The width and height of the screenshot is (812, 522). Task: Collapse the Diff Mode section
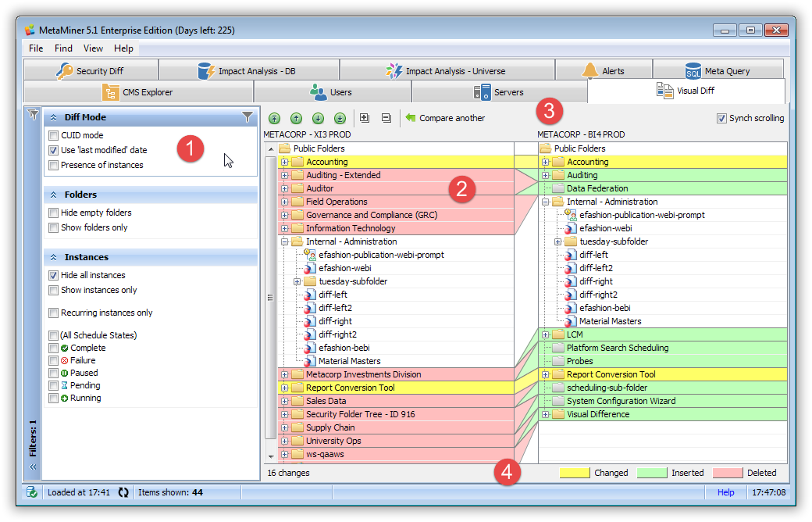point(53,118)
